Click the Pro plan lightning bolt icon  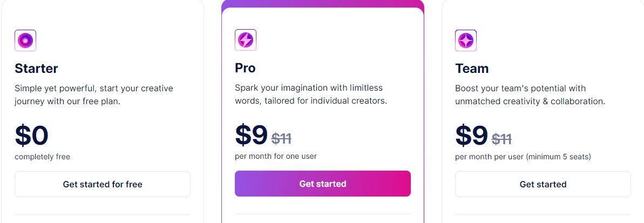[x=246, y=40]
